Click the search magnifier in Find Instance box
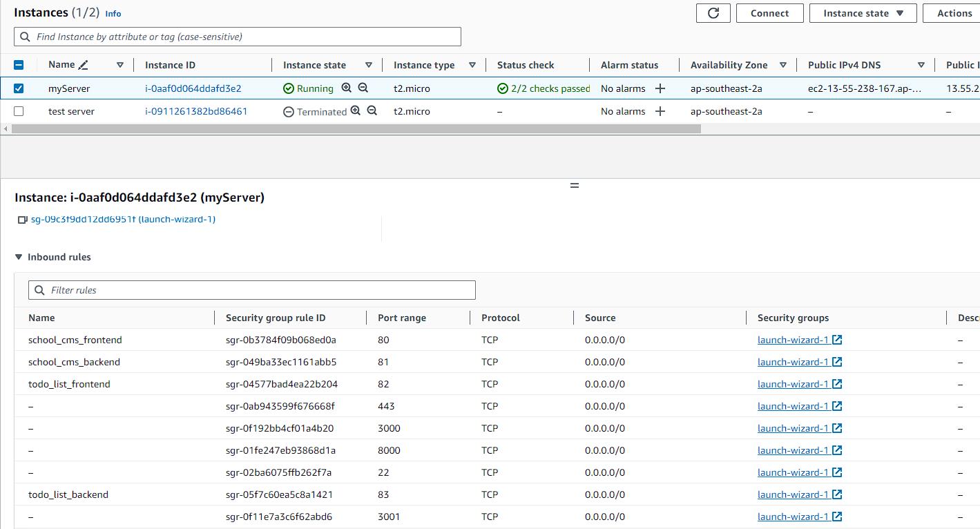Image resolution: width=980 pixels, height=529 pixels. click(26, 37)
